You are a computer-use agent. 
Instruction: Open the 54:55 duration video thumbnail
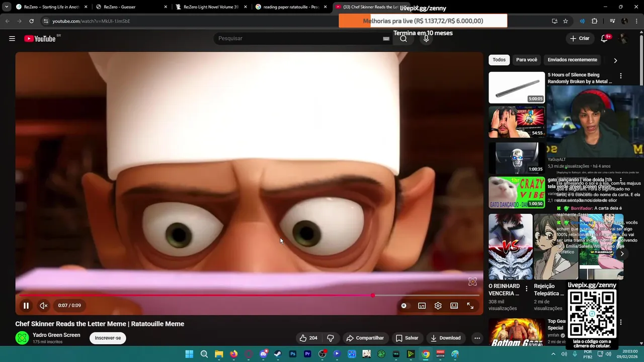tap(517, 122)
